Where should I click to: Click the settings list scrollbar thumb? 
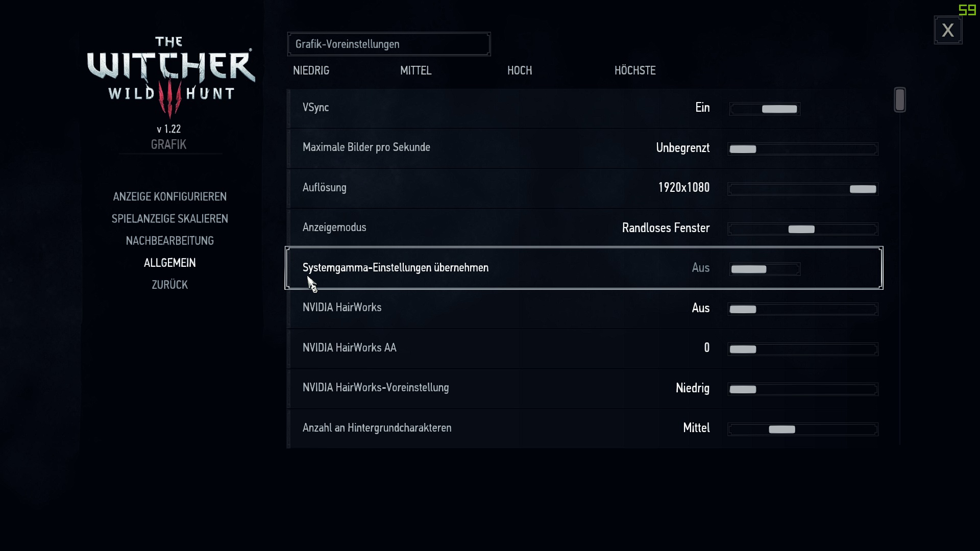899,99
